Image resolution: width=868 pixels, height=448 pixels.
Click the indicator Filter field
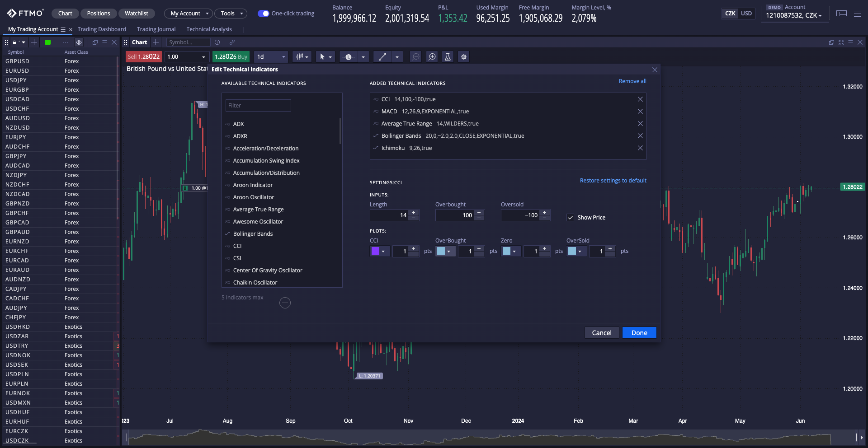click(x=258, y=106)
